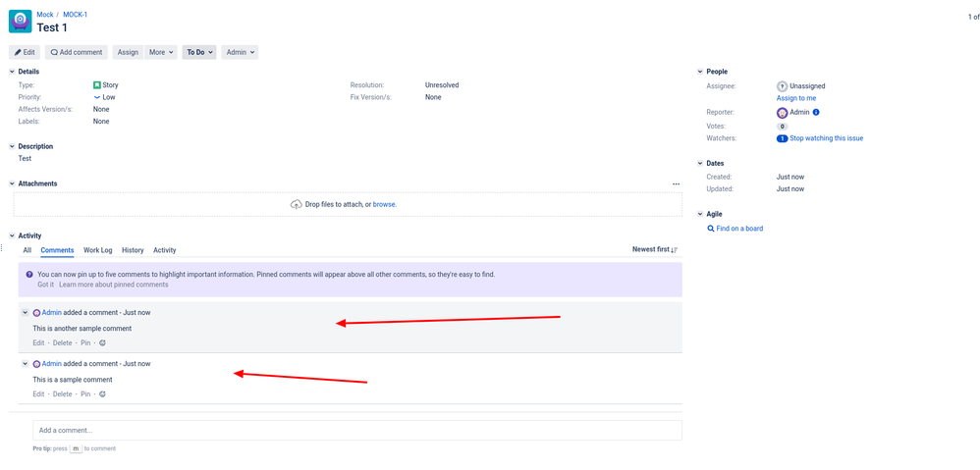Open the History tab

pos(133,250)
